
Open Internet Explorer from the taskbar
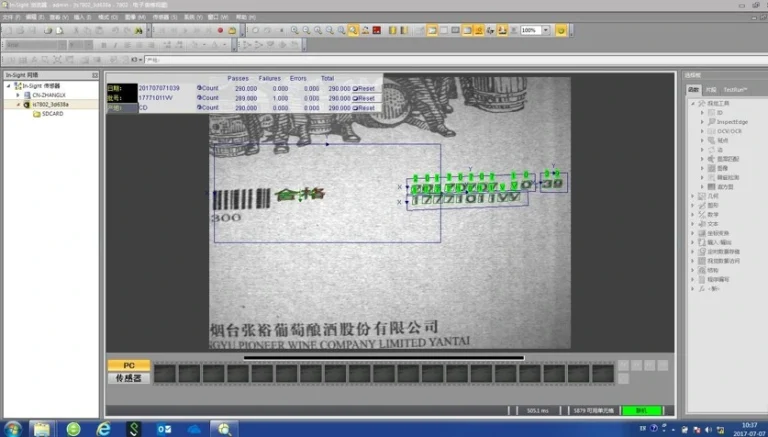pyautogui.click(x=103, y=429)
